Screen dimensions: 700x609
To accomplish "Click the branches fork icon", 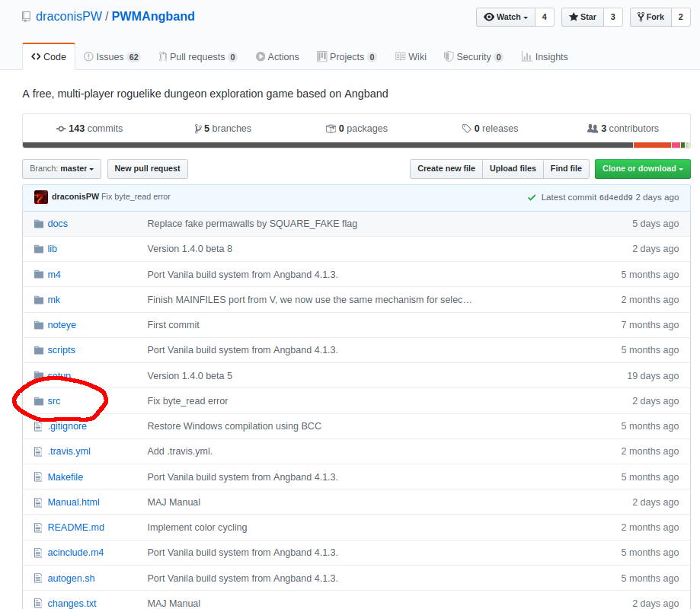I will click(x=198, y=129).
